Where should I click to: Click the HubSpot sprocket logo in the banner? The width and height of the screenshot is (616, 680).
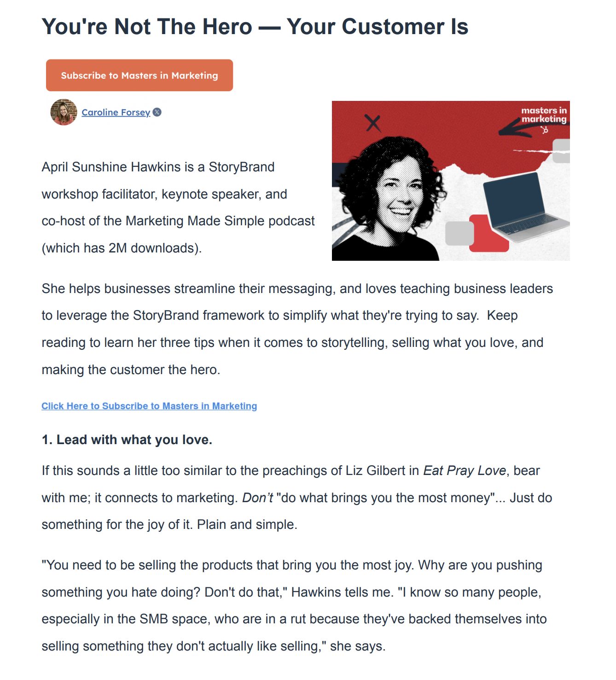(x=545, y=130)
